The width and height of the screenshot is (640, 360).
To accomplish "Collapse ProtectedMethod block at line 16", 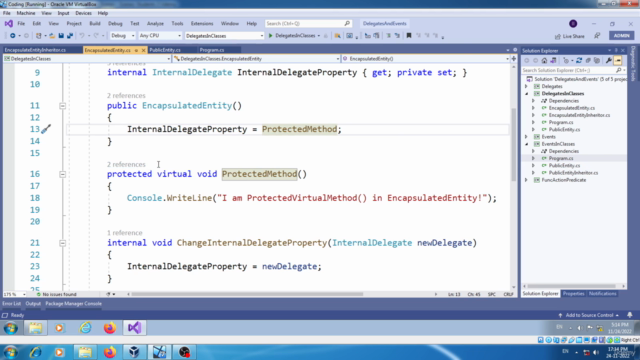I will pos(62,174).
